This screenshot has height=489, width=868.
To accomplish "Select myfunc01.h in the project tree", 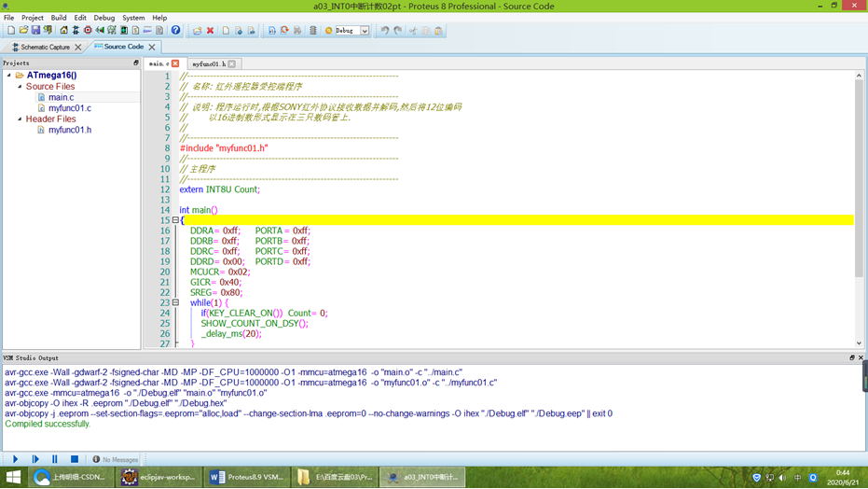I will tap(70, 130).
